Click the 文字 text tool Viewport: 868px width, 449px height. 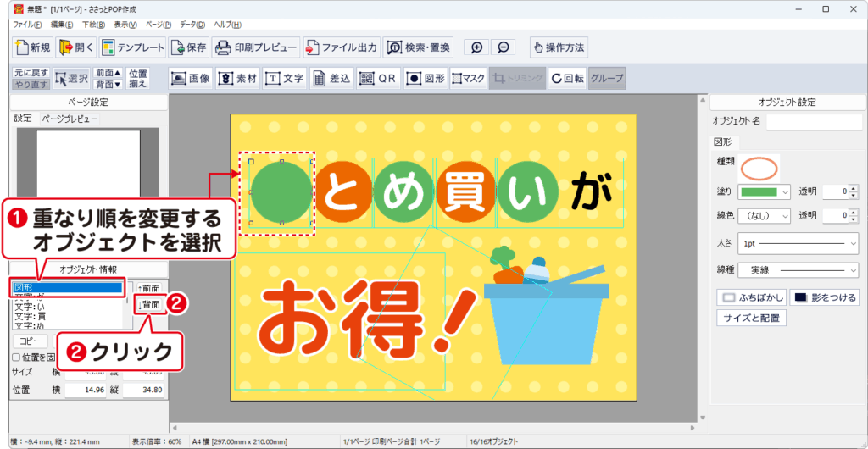click(285, 78)
